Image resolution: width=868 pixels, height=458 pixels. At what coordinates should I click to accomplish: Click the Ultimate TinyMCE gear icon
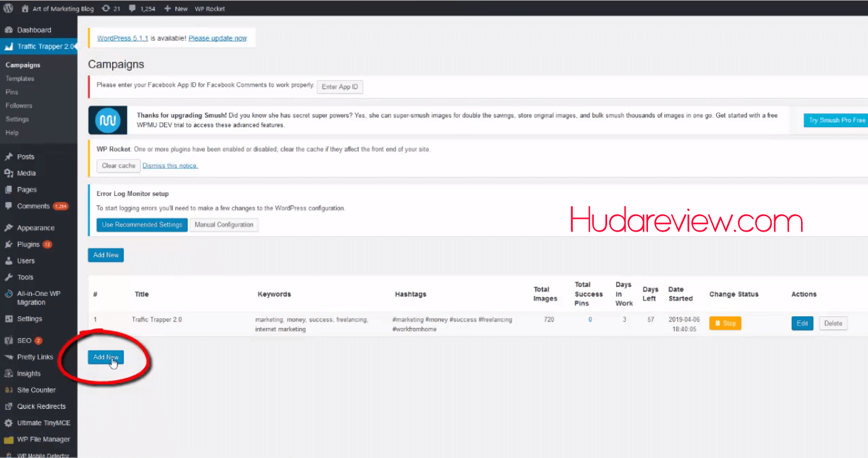(x=8, y=423)
